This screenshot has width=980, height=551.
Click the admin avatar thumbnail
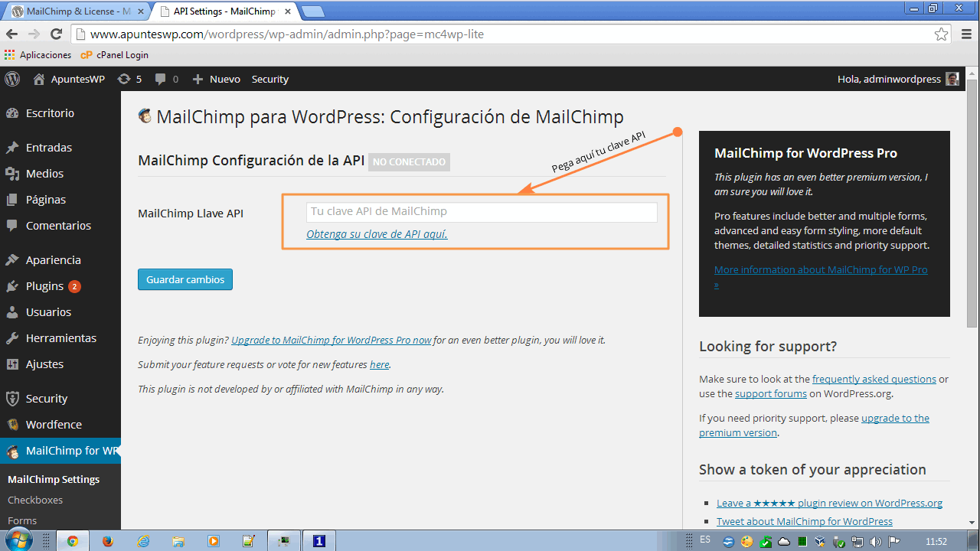(952, 79)
